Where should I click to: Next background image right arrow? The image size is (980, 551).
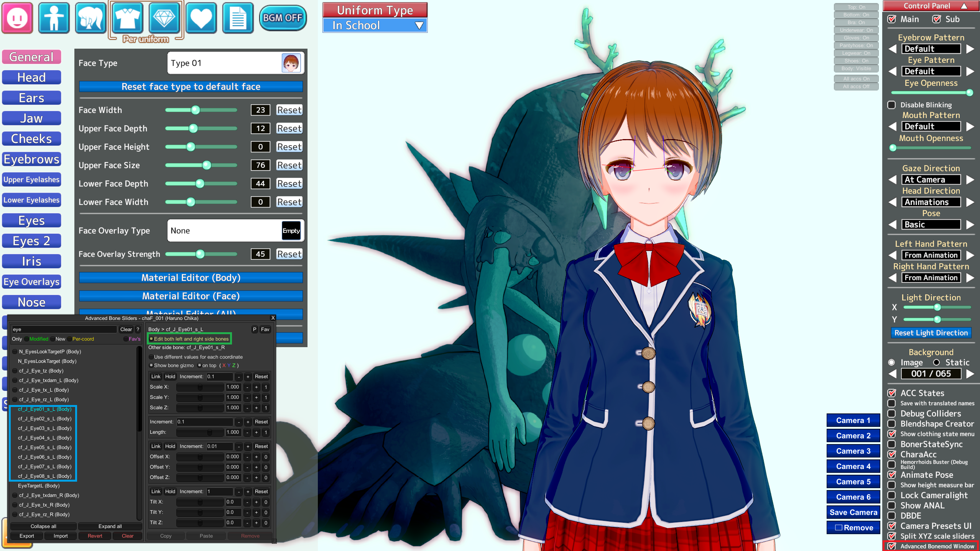tap(970, 374)
